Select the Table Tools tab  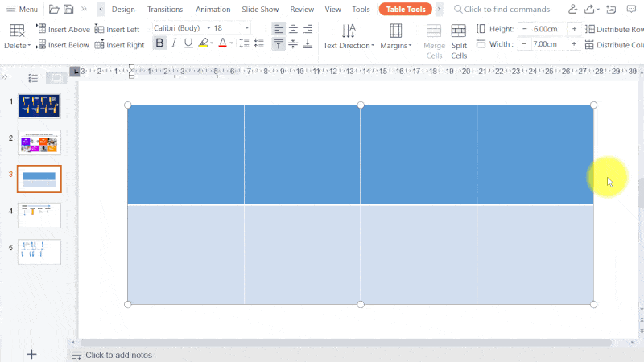(406, 9)
